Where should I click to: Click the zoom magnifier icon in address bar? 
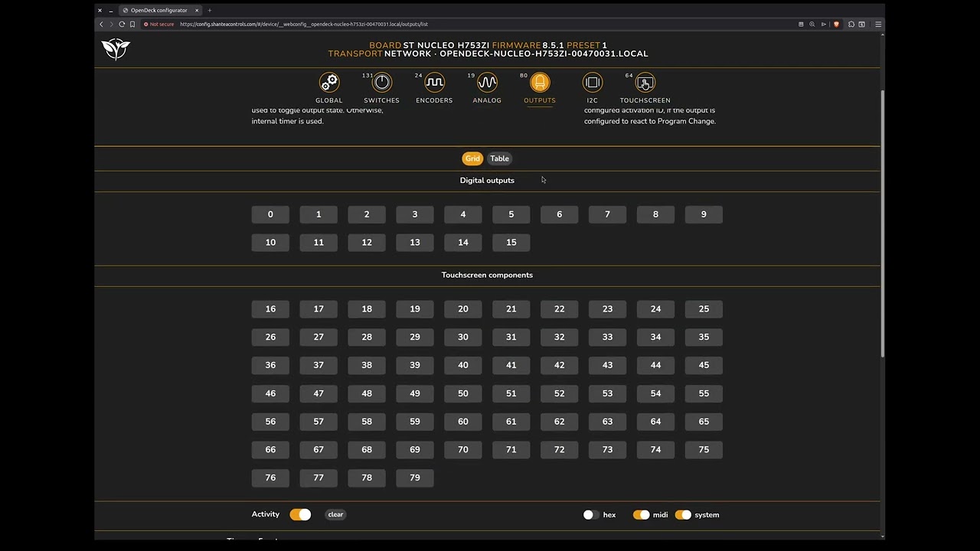tap(812, 24)
